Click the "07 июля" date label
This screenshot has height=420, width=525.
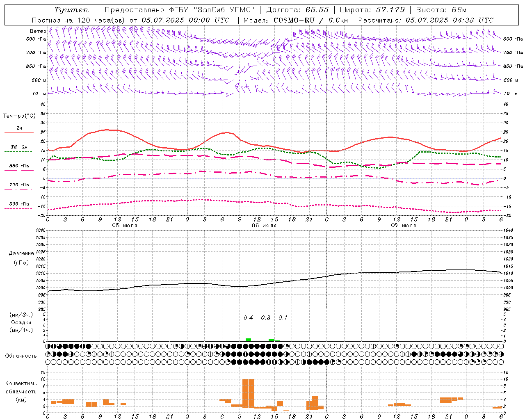404,226
